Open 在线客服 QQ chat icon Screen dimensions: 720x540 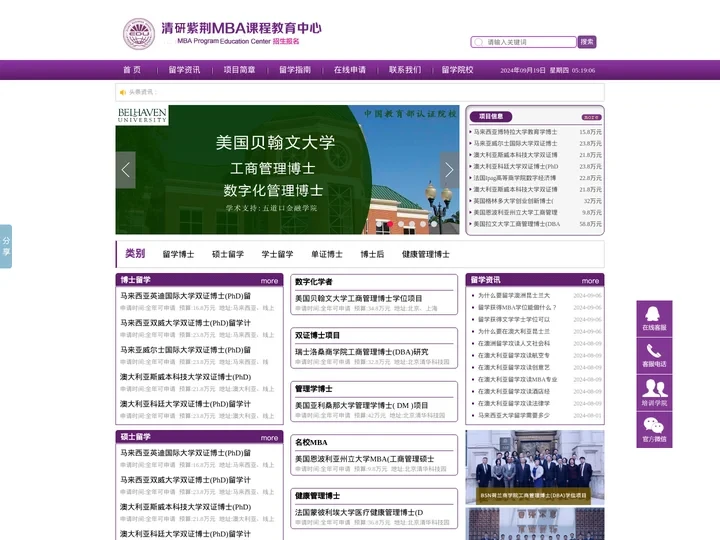[x=654, y=319]
